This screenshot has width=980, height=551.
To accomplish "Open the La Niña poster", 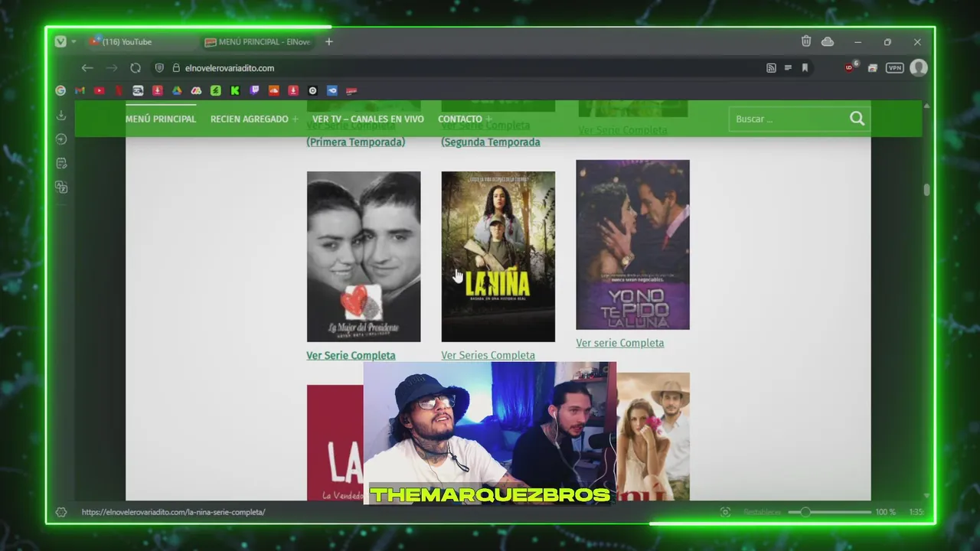I will [498, 256].
